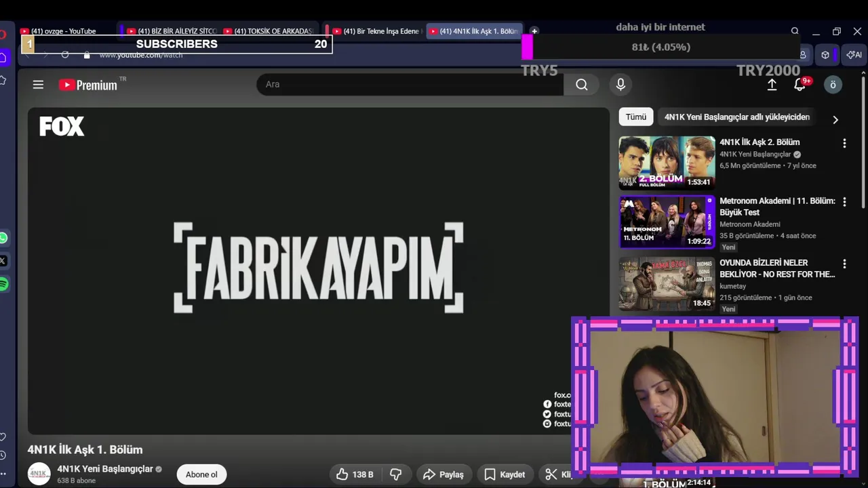Open sidebar history clock icon

pyautogui.click(x=3, y=455)
